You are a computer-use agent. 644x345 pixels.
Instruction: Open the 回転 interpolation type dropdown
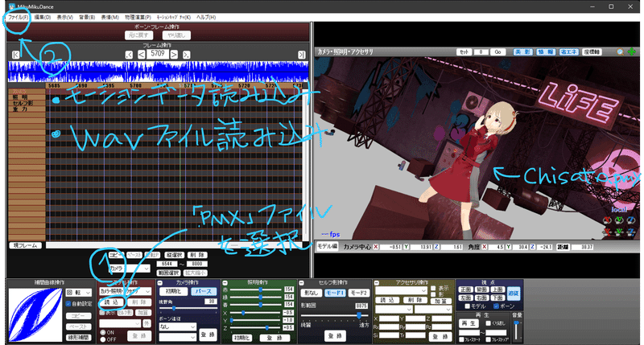click(79, 293)
